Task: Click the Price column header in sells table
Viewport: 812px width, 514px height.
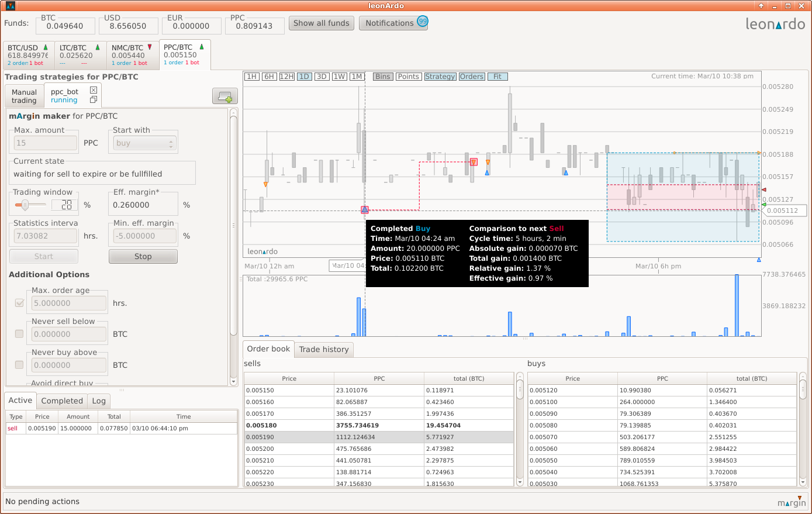Action: pos(289,378)
